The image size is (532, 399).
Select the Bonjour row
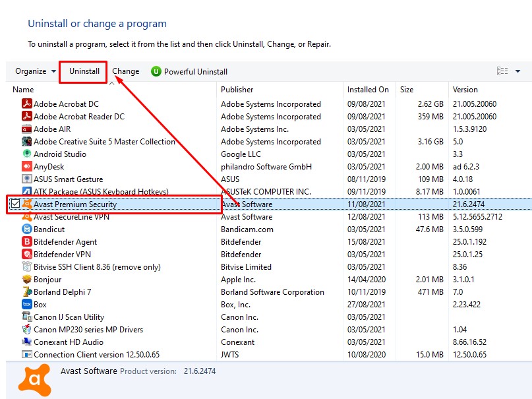click(269, 279)
